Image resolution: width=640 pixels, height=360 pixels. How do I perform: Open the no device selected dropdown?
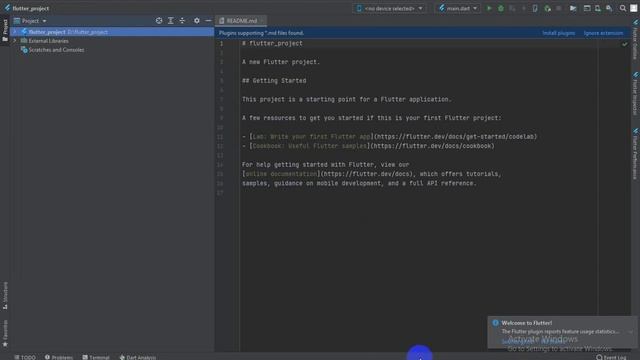pos(390,8)
